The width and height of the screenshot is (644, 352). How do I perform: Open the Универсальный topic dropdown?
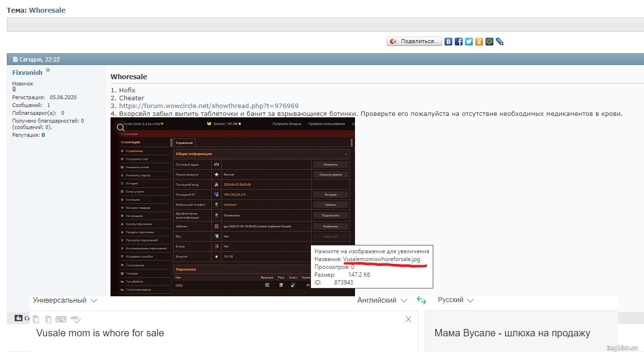65,301
